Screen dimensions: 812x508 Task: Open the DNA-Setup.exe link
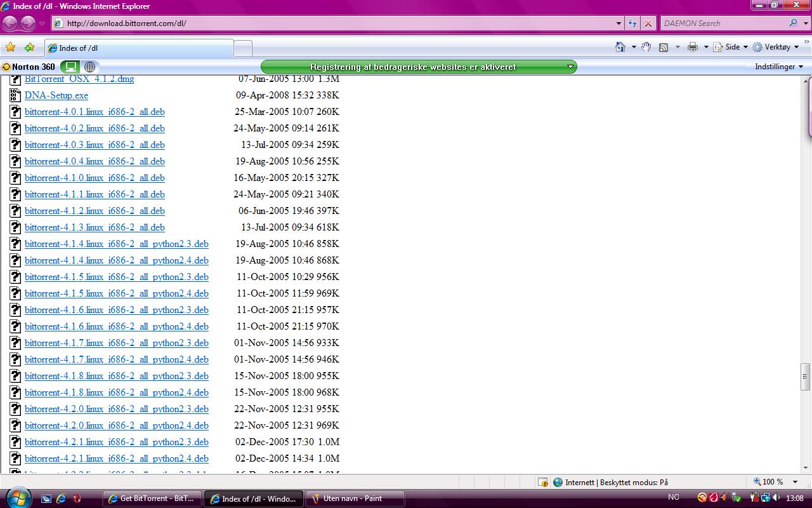(56, 95)
